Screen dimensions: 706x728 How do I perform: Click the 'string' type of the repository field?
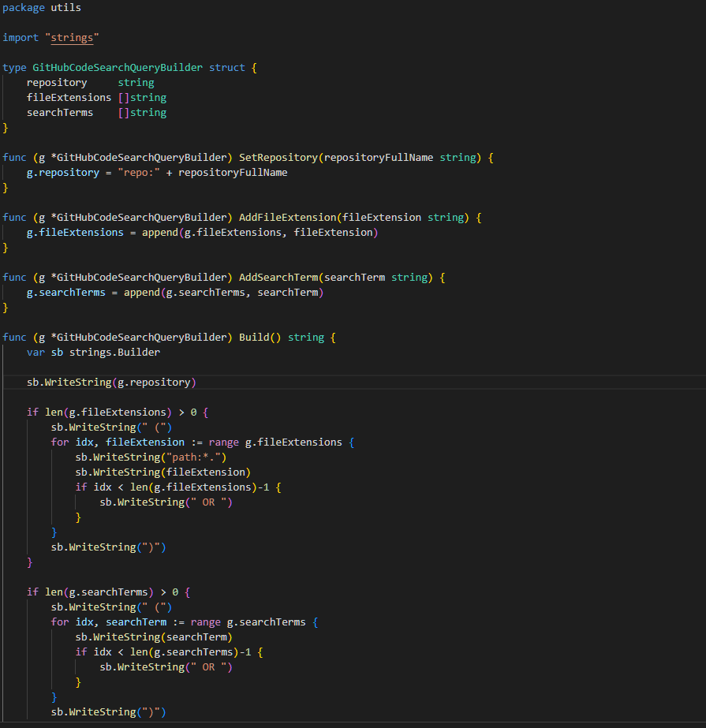point(136,83)
